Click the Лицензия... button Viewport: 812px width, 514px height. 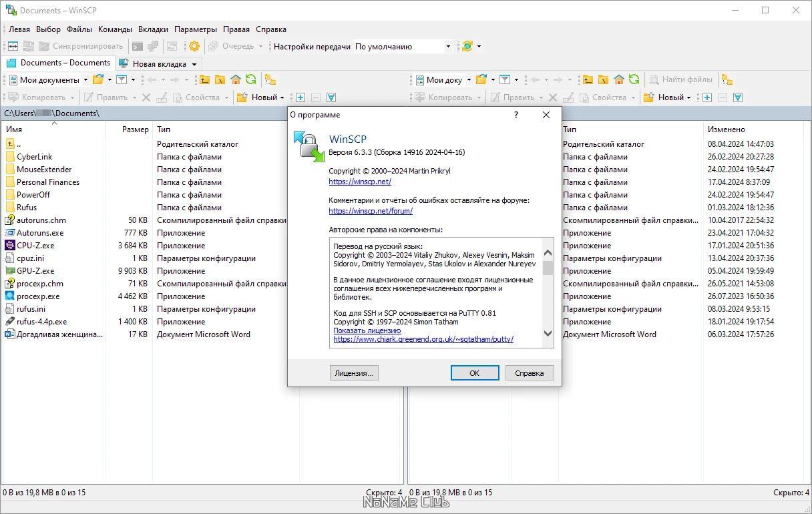click(354, 373)
